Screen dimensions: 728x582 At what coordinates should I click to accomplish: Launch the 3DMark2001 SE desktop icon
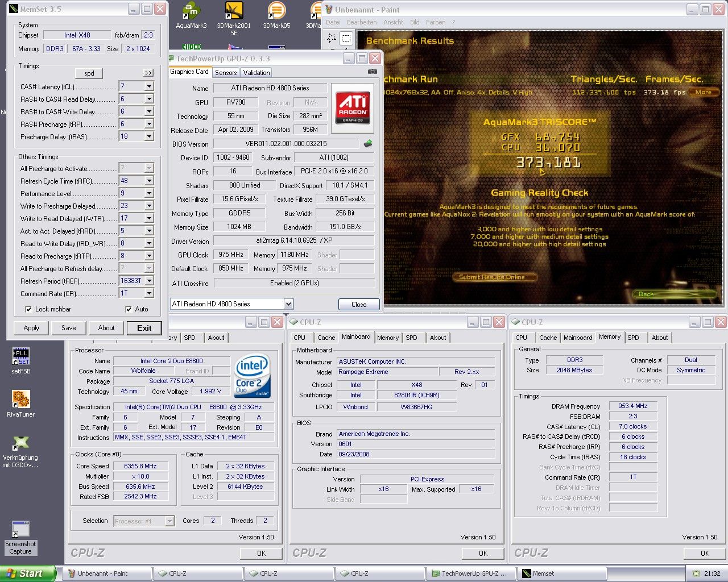[x=234, y=19]
